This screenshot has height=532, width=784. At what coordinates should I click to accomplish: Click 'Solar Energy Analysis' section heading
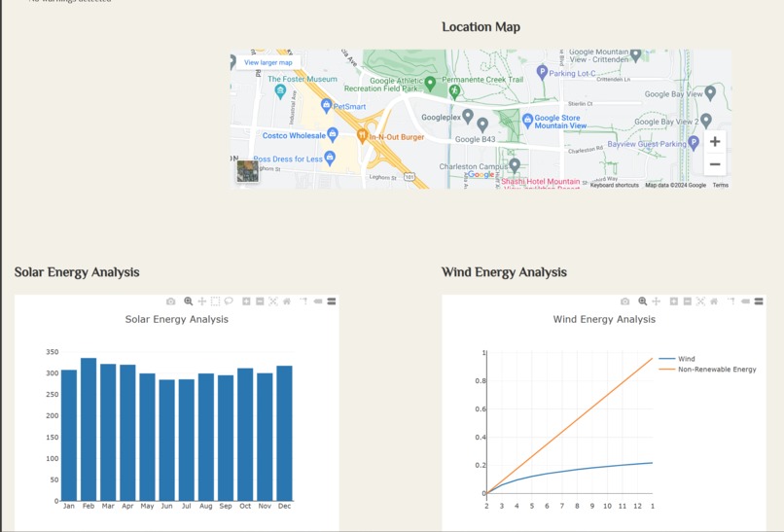point(77,272)
